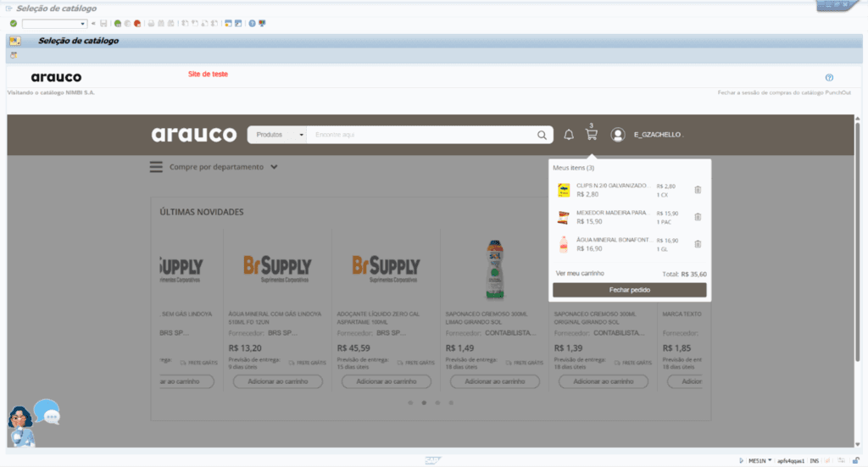Image resolution: width=868 pixels, height=467 pixels.
Task: Click the Find binoculars icon
Action: (x=161, y=23)
